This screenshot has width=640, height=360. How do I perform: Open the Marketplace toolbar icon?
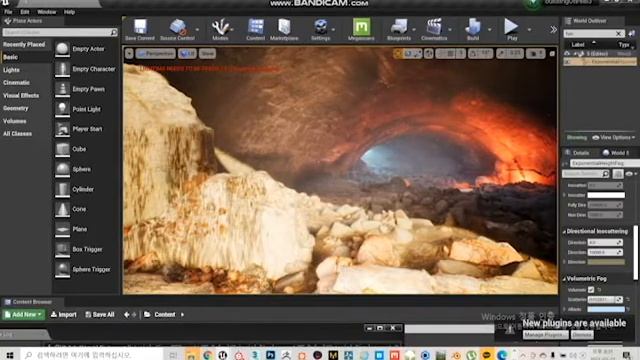click(284, 29)
